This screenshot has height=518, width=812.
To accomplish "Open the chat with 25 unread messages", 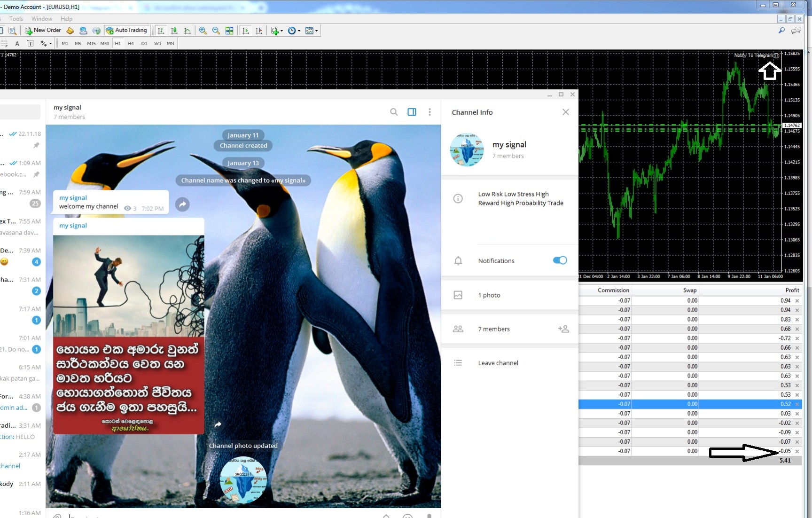I will (x=21, y=198).
